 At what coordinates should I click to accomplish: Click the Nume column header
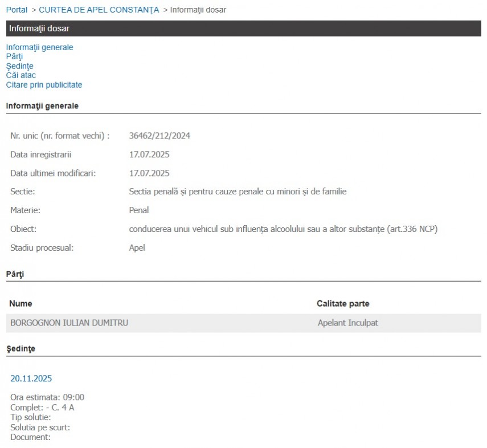tap(21, 304)
